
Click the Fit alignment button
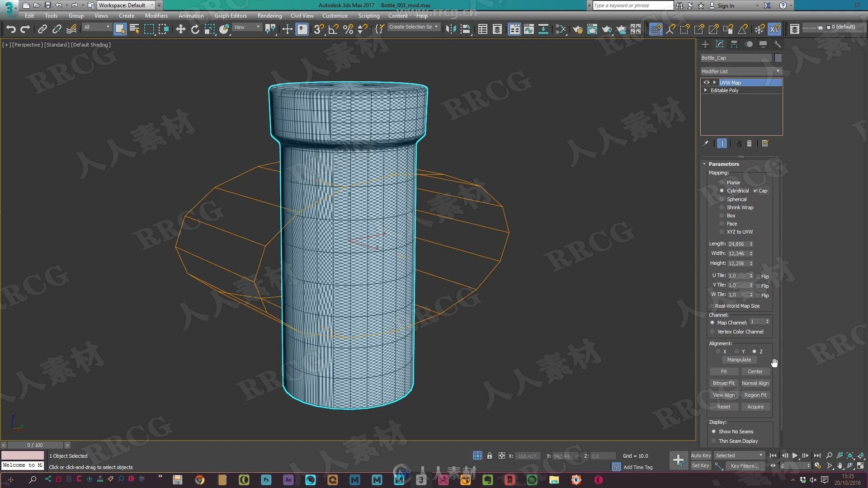coord(724,371)
